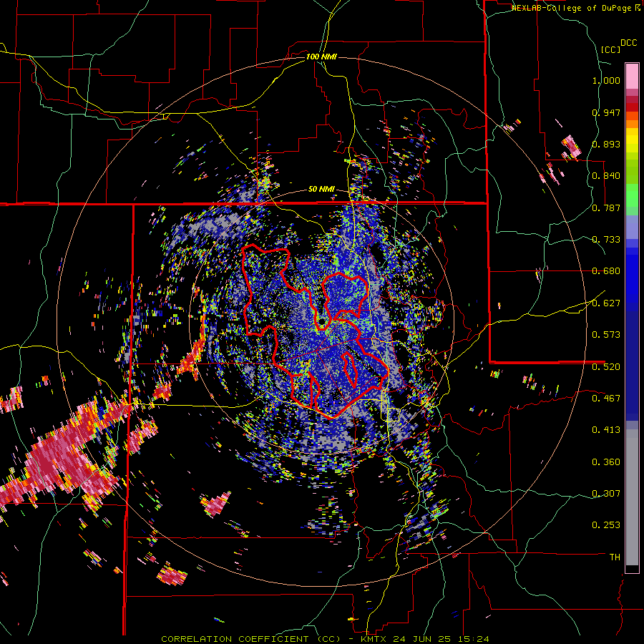Click the 0.520 legend value
The width and height of the screenshot is (644, 644).
click(x=606, y=367)
